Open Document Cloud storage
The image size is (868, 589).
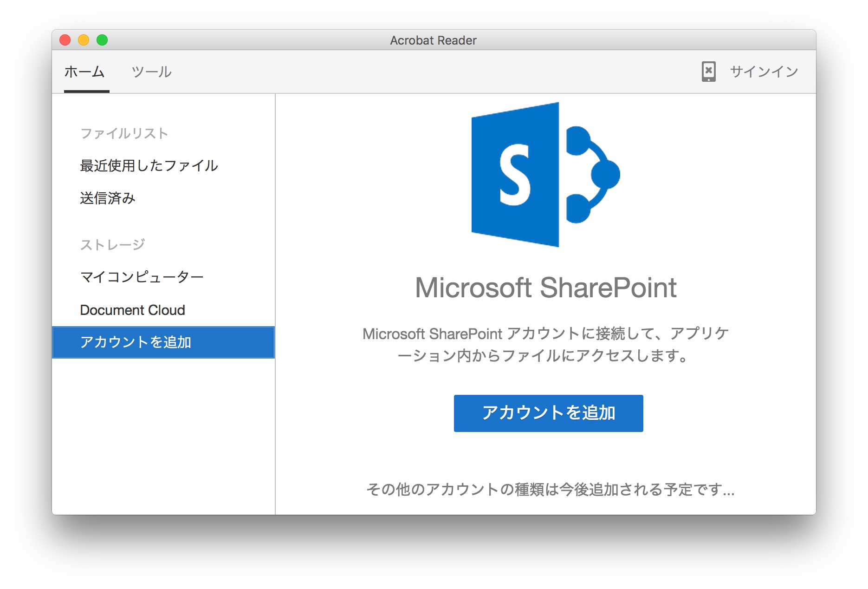point(133,310)
